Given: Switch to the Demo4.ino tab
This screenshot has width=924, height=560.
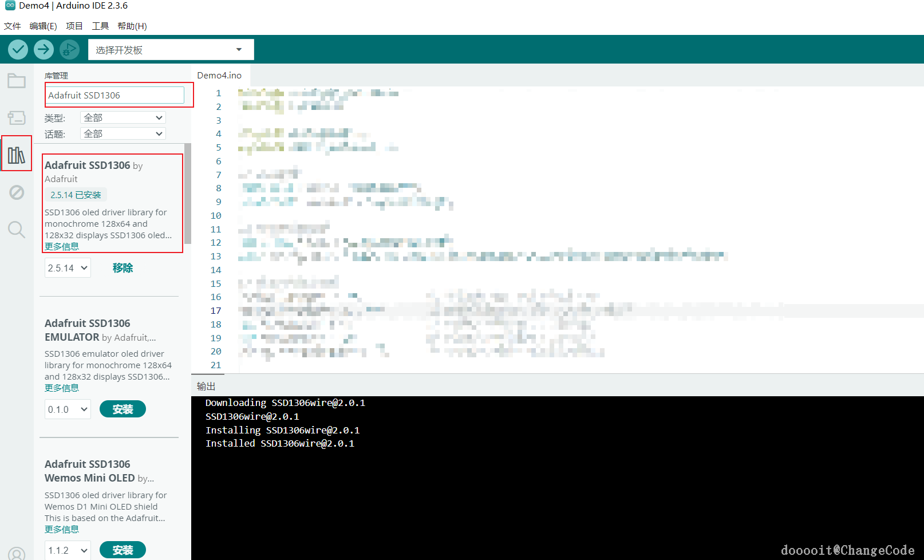Looking at the screenshot, I should 219,75.
